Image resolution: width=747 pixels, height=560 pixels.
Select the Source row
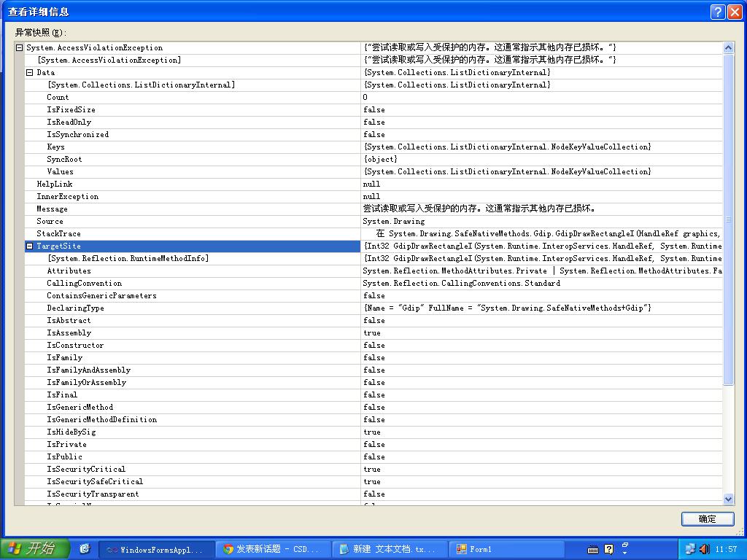tap(373, 221)
